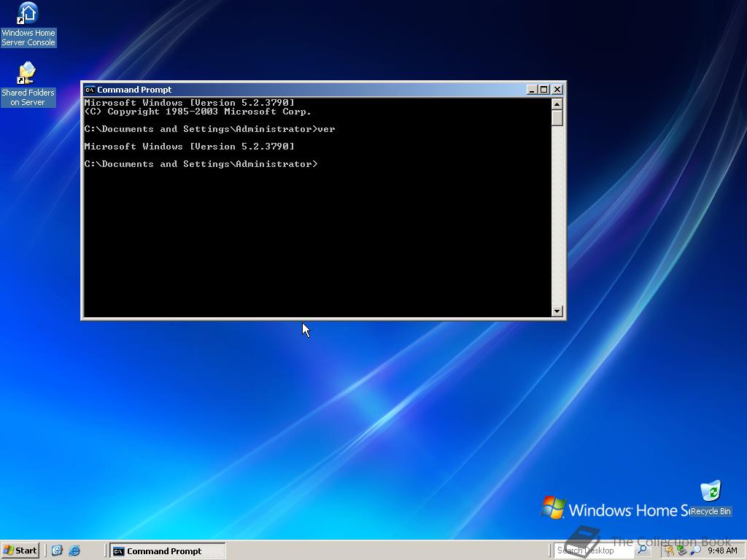Click the Copyright 1985-2003 Microsoft Corp. line
This screenshot has width=747, height=560.
198,112
